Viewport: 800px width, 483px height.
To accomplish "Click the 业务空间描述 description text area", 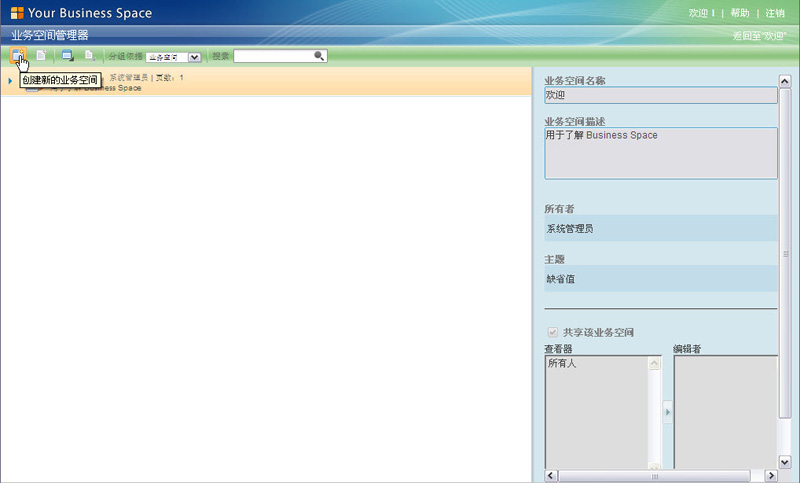I will pos(661,153).
